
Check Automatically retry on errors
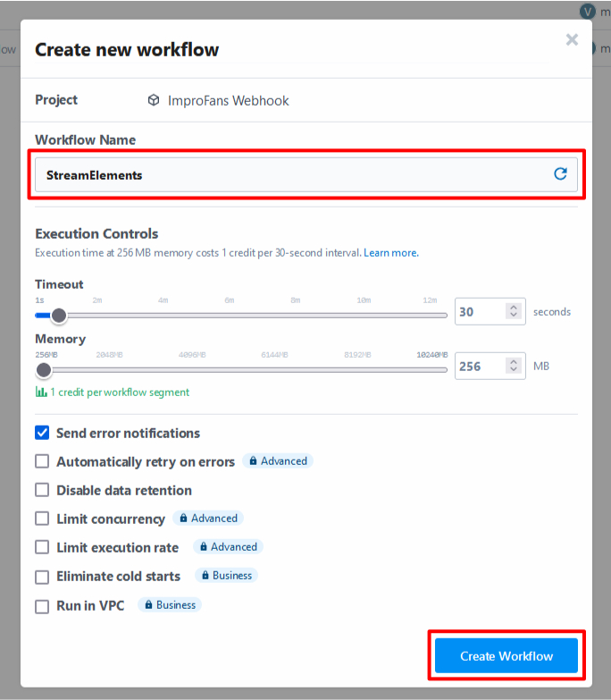pyautogui.click(x=42, y=461)
